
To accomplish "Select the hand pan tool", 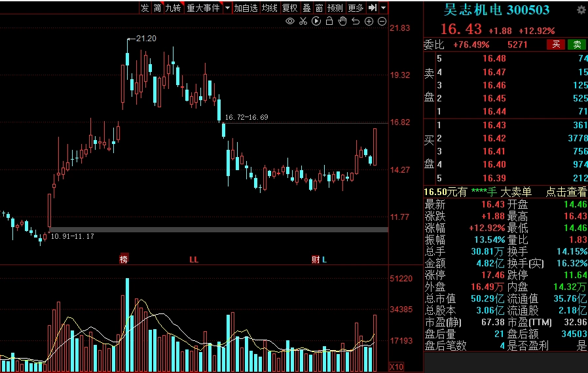I will [342, 22].
